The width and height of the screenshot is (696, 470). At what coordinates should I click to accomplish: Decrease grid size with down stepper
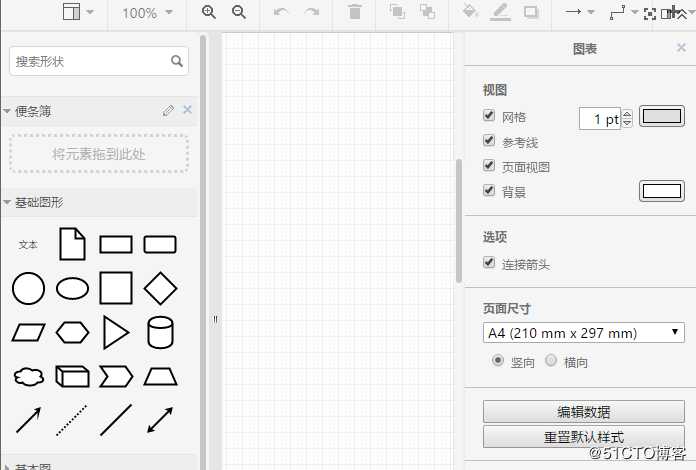tap(627, 123)
